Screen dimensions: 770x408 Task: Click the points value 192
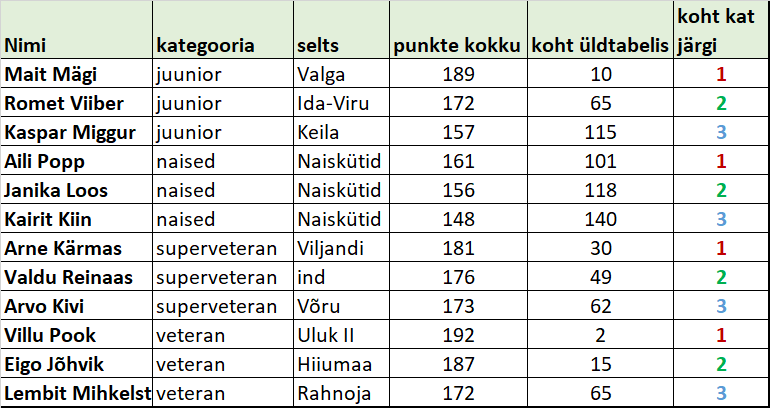[x=456, y=335]
